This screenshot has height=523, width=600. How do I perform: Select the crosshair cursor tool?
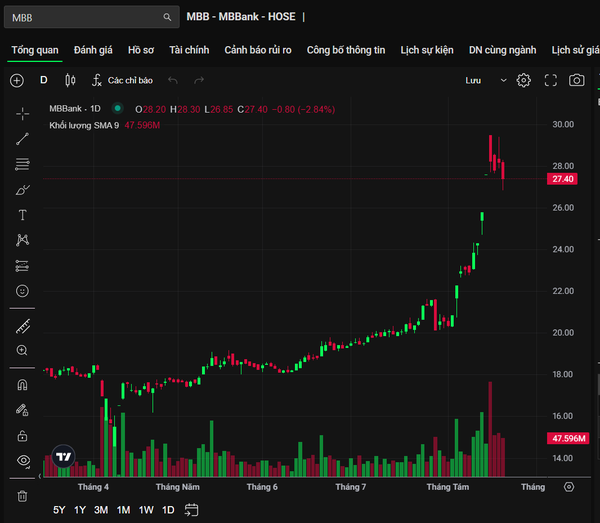(23, 114)
